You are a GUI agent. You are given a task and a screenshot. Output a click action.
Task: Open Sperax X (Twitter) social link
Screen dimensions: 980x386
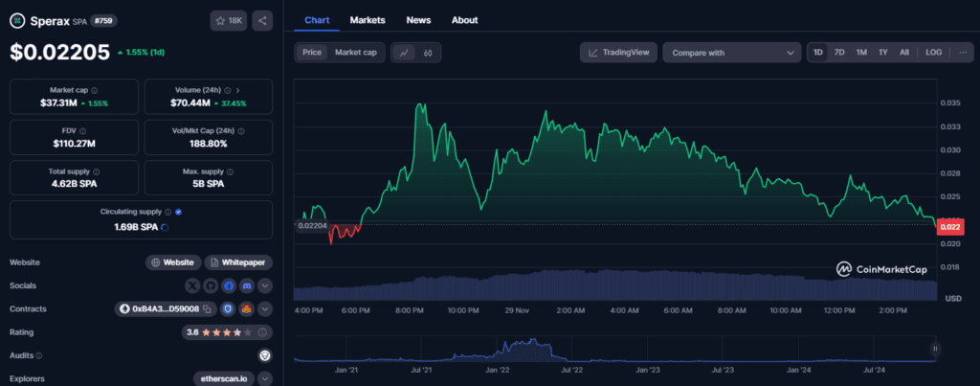coord(193,285)
